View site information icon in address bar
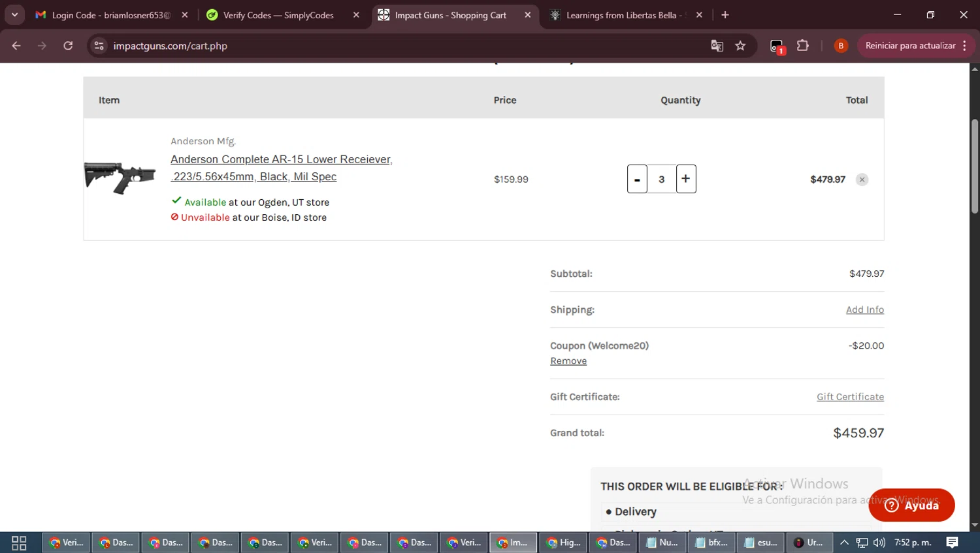980x553 pixels. (x=99, y=46)
